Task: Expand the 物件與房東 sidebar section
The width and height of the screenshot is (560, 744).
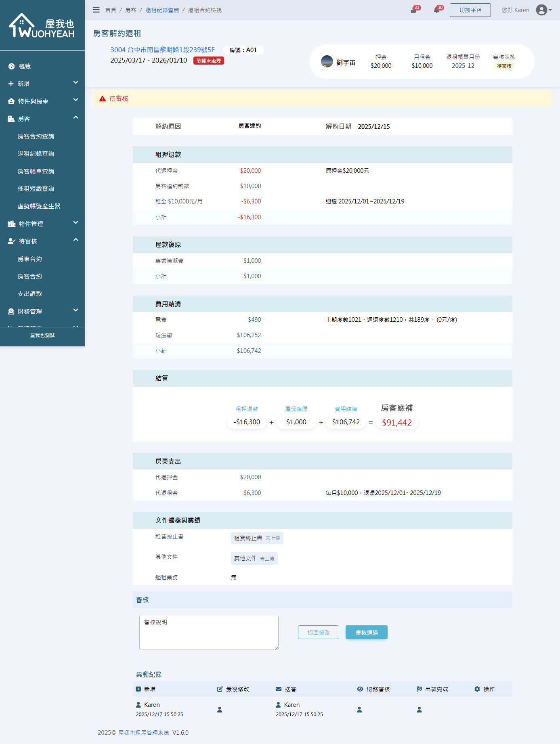Action: click(42, 101)
